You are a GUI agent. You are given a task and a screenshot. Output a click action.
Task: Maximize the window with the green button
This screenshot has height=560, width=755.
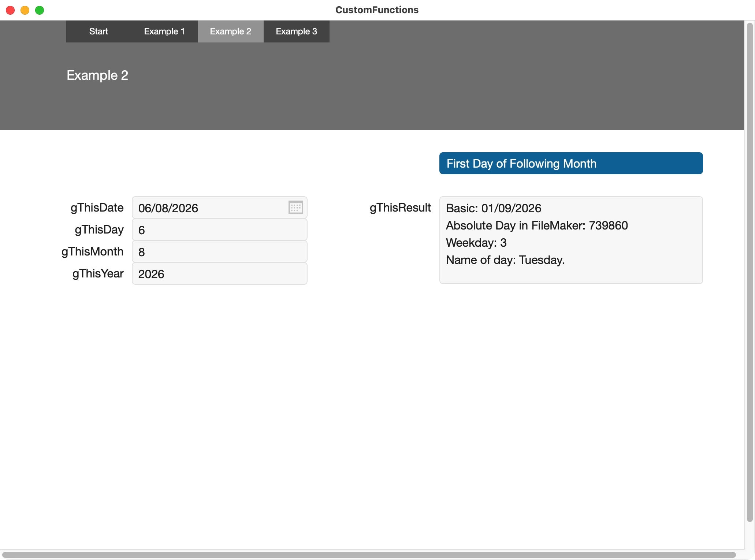click(40, 10)
